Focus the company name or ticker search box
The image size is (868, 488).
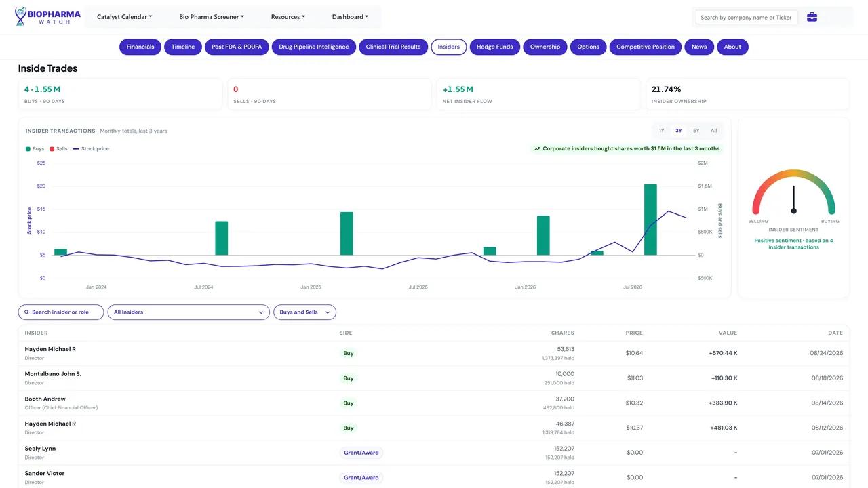coord(747,18)
